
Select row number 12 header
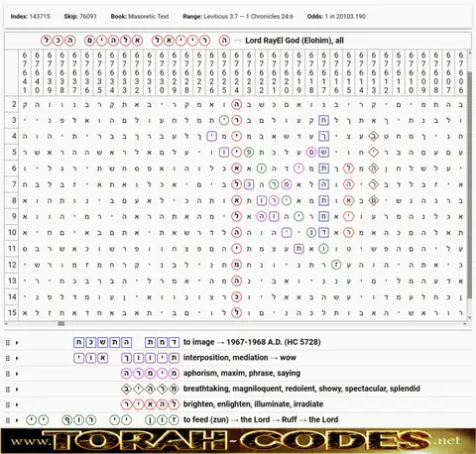(x=12, y=265)
